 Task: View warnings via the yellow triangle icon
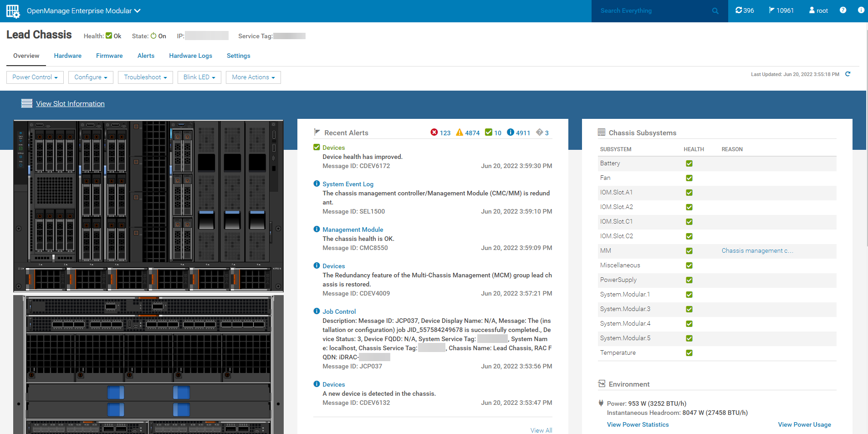pyautogui.click(x=460, y=133)
